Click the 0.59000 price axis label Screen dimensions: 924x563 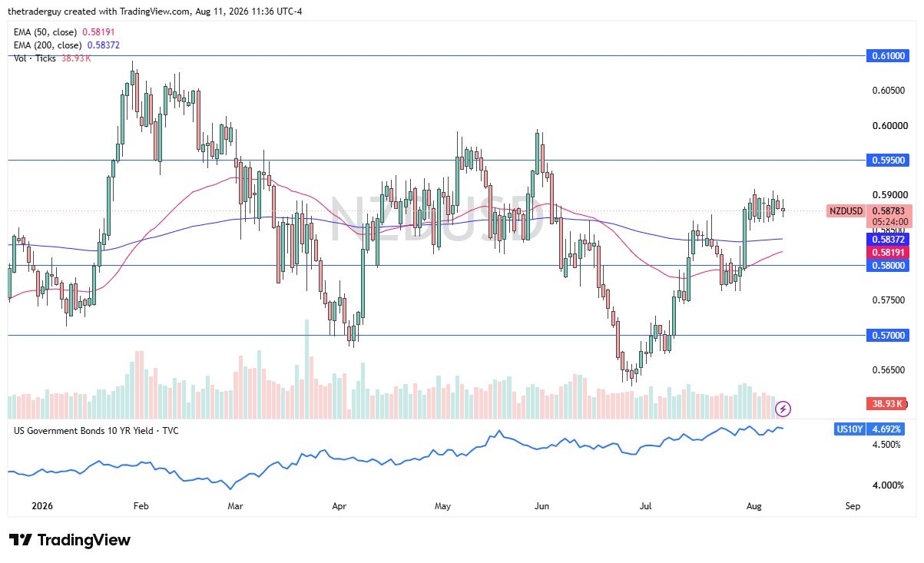[x=889, y=195]
